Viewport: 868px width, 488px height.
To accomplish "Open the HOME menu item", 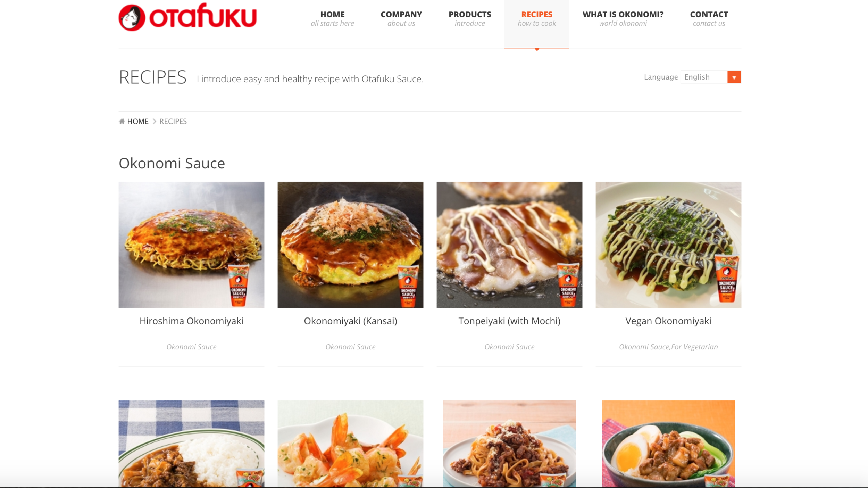I will (x=332, y=19).
